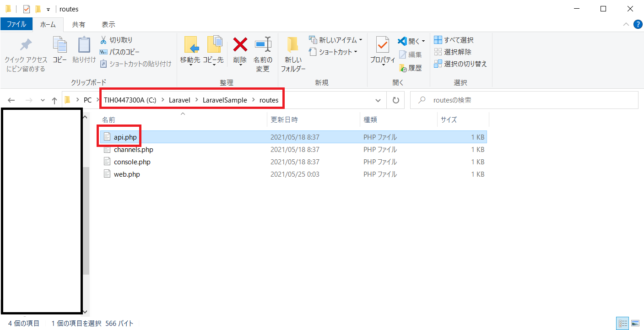Go up one folder level arrow
This screenshot has height=330, width=644.
[54, 100]
